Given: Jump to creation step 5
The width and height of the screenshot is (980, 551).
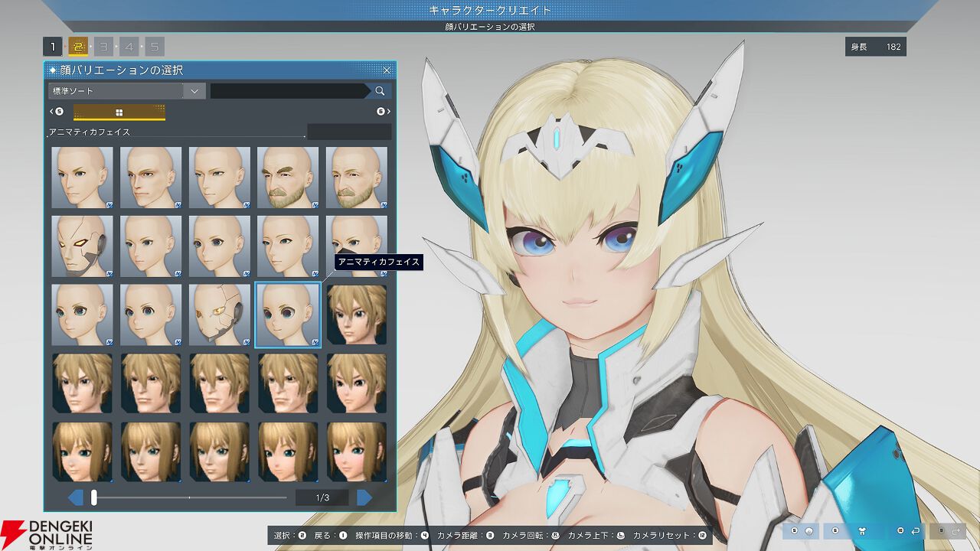Looking at the screenshot, I should click(154, 47).
